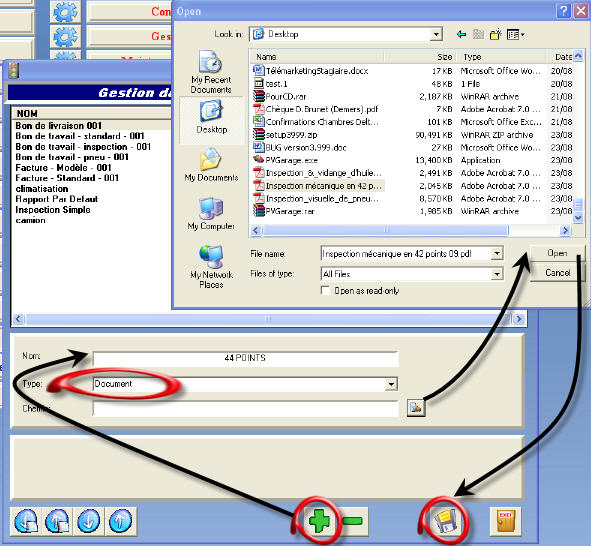Open My Computer in places bar
This screenshot has height=546, width=591.
click(211, 213)
